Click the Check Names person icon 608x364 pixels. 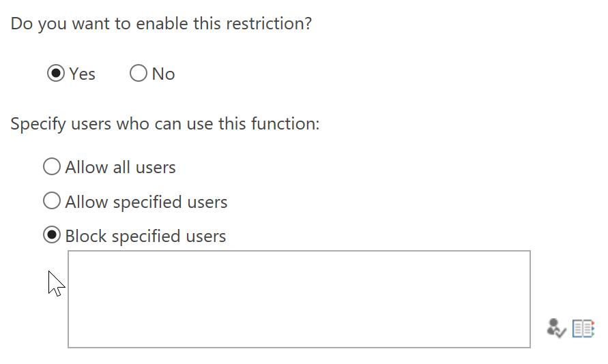tap(556, 329)
